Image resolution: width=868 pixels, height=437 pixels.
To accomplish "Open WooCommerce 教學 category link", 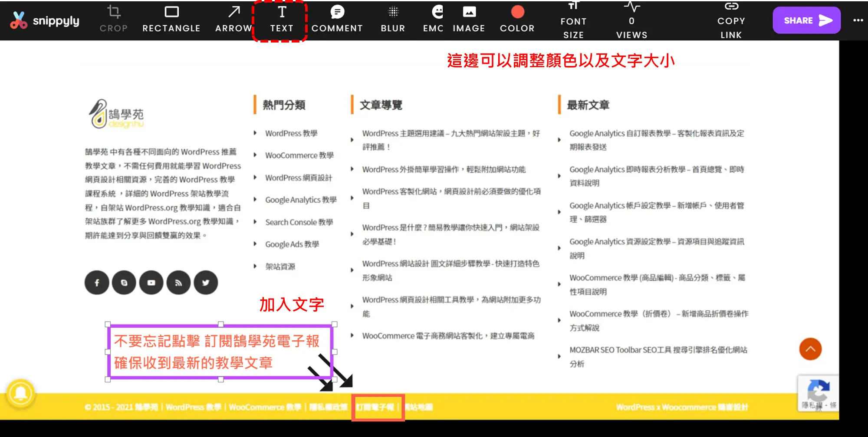I will tap(299, 155).
